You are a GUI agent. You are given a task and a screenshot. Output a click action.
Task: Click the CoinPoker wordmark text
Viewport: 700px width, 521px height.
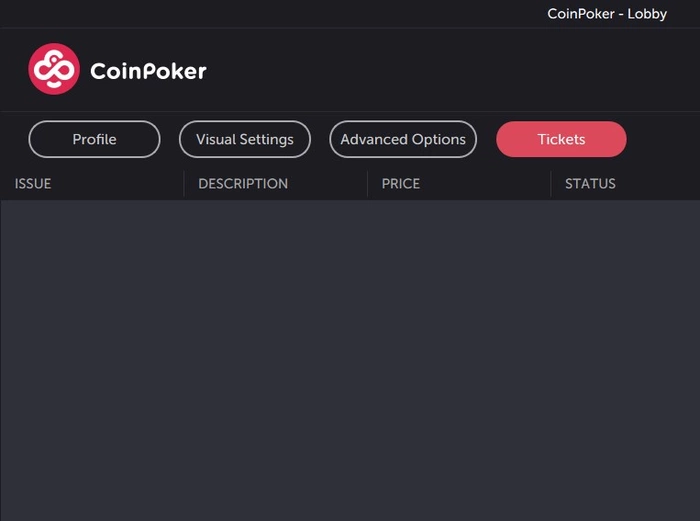point(148,71)
